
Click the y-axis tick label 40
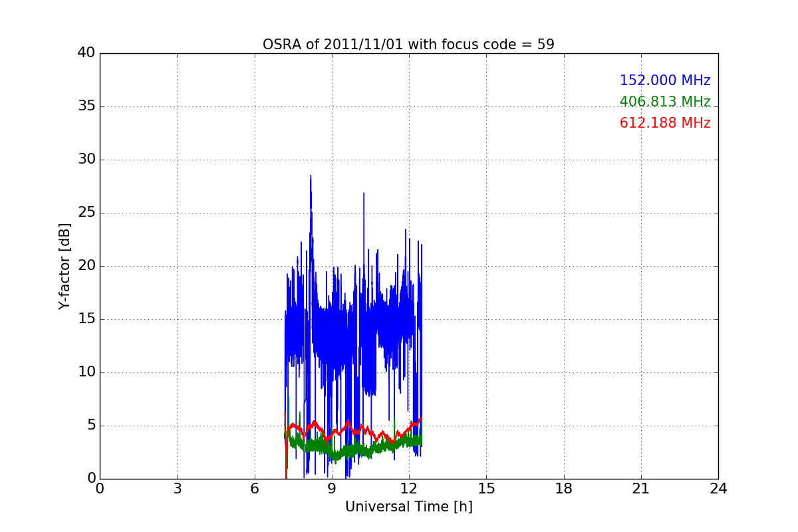click(86, 53)
